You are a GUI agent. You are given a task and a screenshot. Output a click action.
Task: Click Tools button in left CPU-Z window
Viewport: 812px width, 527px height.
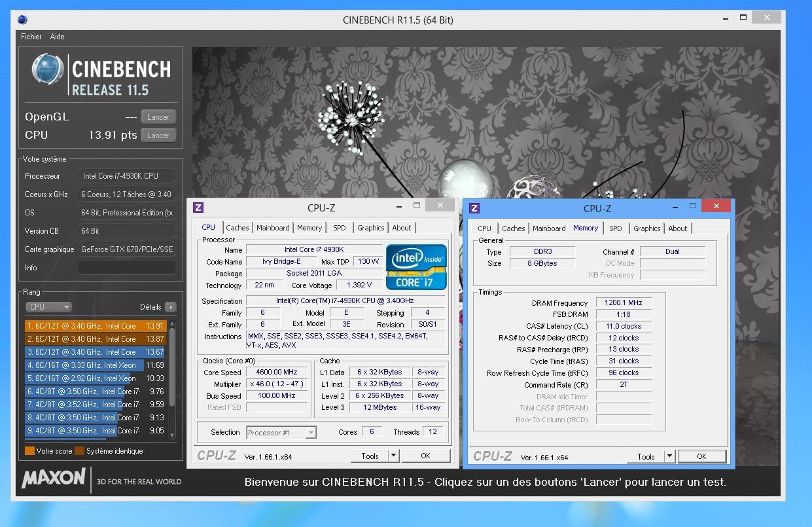370,456
